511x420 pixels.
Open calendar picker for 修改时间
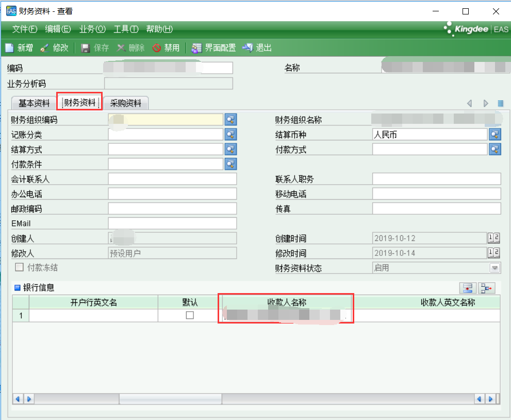[494, 253]
